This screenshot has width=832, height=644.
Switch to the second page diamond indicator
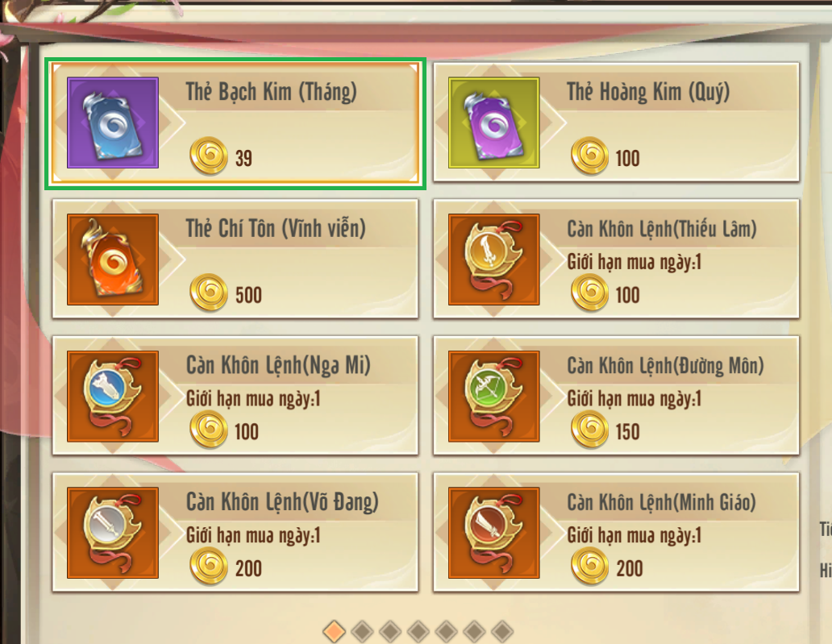(363, 631)
